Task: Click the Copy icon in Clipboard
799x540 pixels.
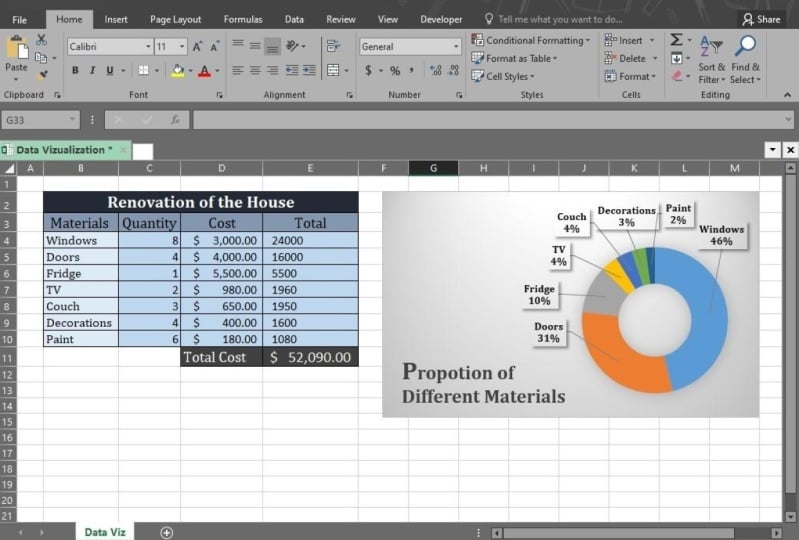Action: (41, 58)
